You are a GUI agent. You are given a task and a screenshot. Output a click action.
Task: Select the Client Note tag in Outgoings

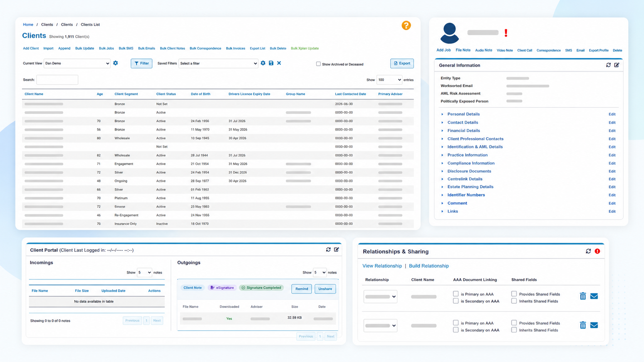coord(193,288)
